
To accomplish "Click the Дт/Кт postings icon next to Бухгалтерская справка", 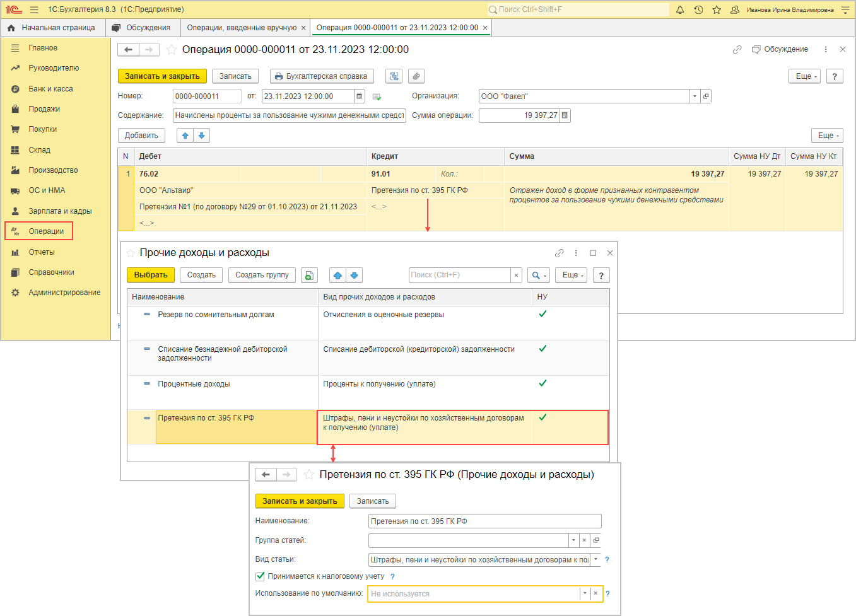I will (394, 76).
